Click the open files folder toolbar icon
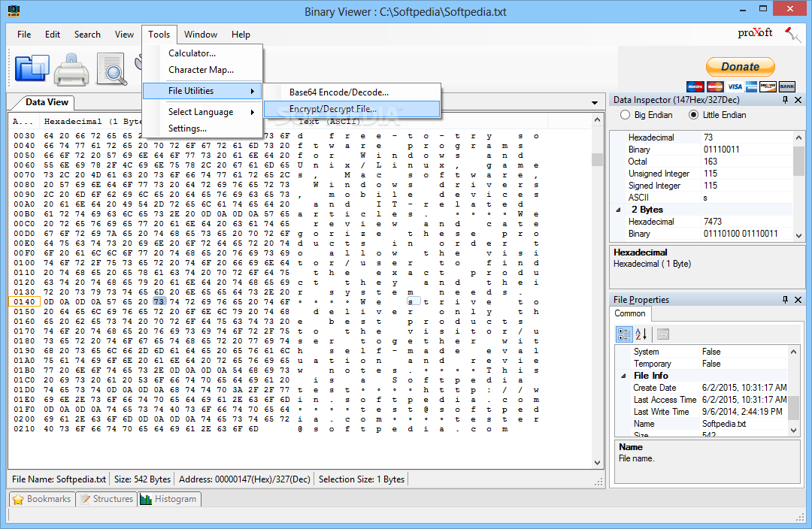The width and height of the screenshot is (812, 529). coord(32,68)
